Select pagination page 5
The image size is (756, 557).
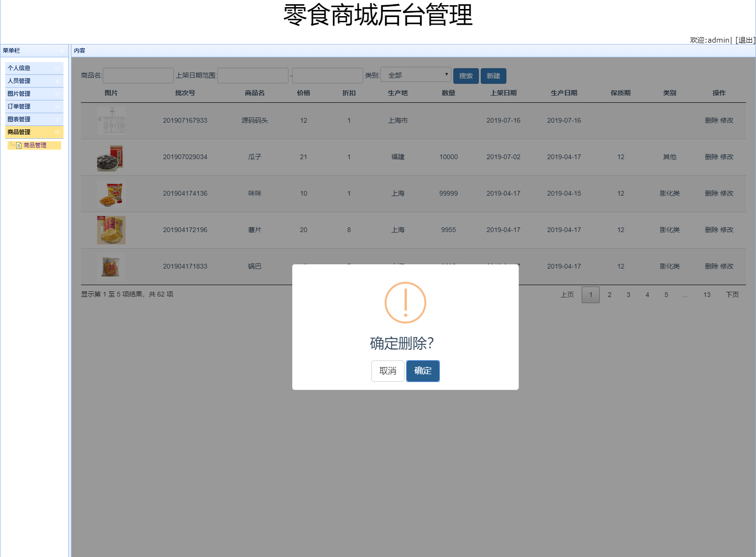click(666, 295)
